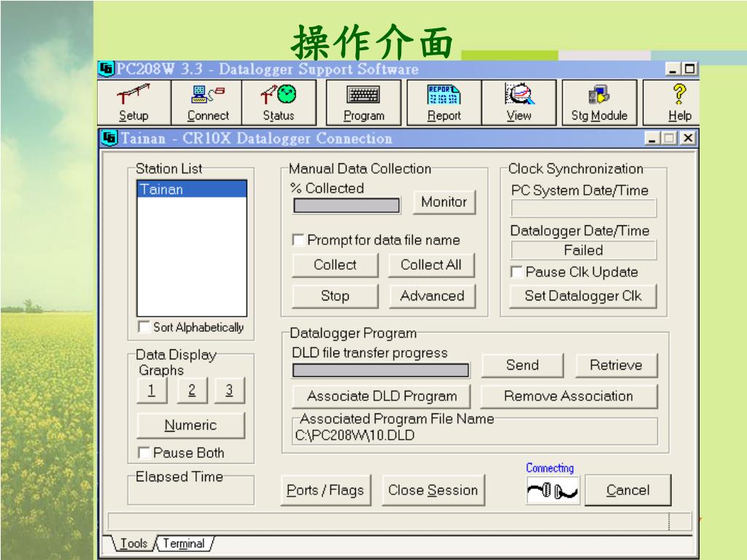Click the connecting cable status icon
Image resolution: width=747 pixels, height=560 pixels.
(553, 490)
